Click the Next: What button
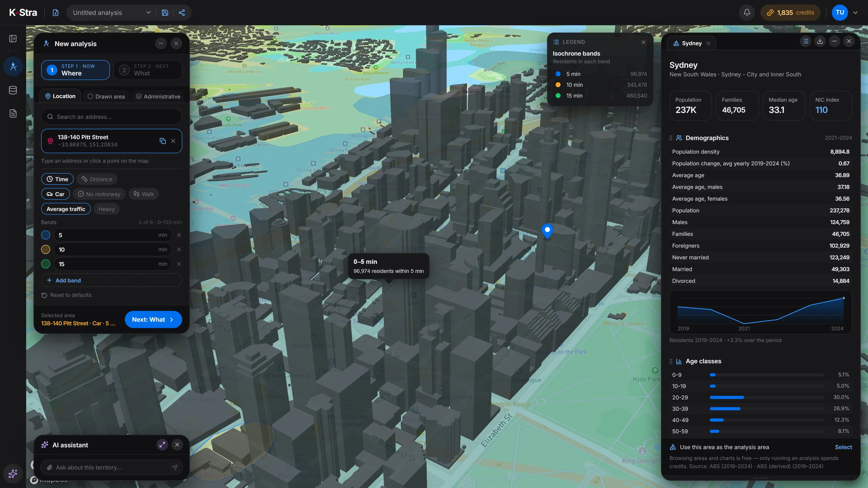Screen dimensions: 868x488 (153, 319)
